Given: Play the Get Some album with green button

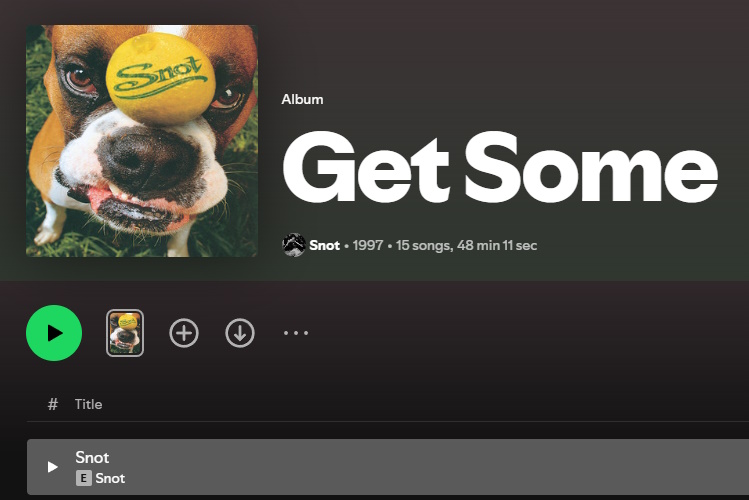Looking at the screenshot, I should (x=54, y=333).
